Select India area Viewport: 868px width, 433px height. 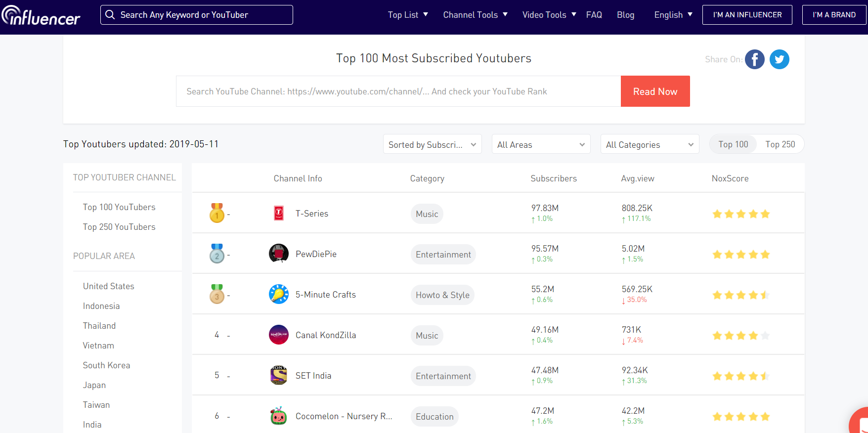coord(92,425)
